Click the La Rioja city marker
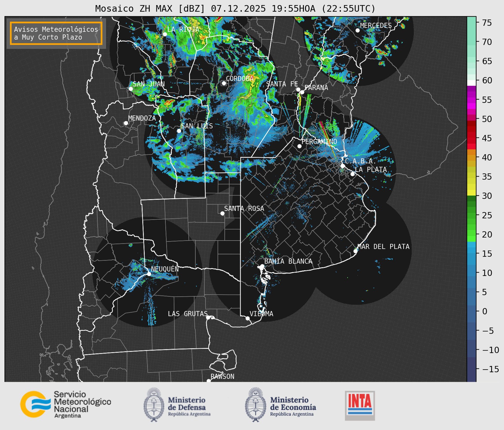 point(165,34)
